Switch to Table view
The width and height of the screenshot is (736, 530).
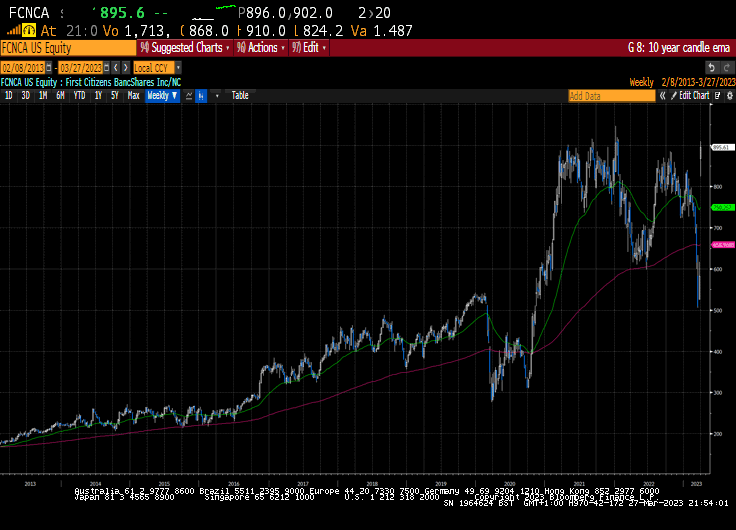click(x=240, y=96)
